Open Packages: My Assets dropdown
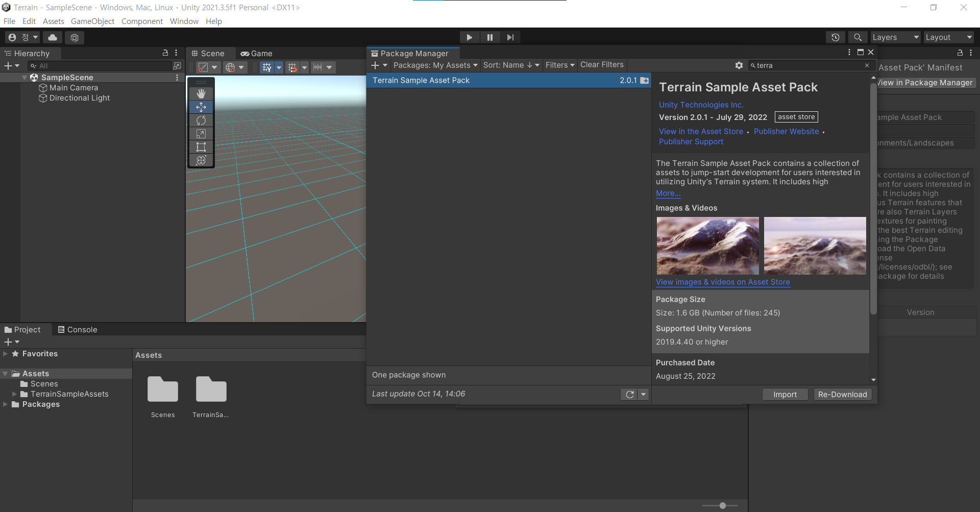 point(435,65)
